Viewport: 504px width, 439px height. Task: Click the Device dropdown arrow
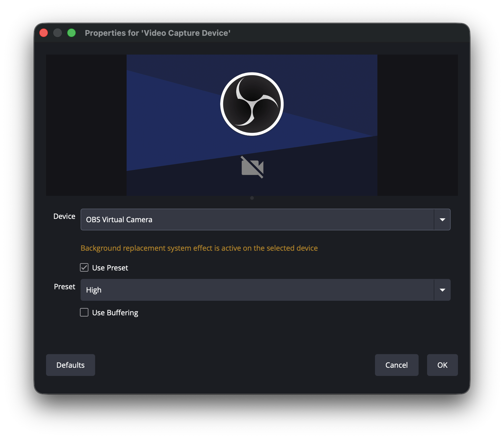(442, 219)
